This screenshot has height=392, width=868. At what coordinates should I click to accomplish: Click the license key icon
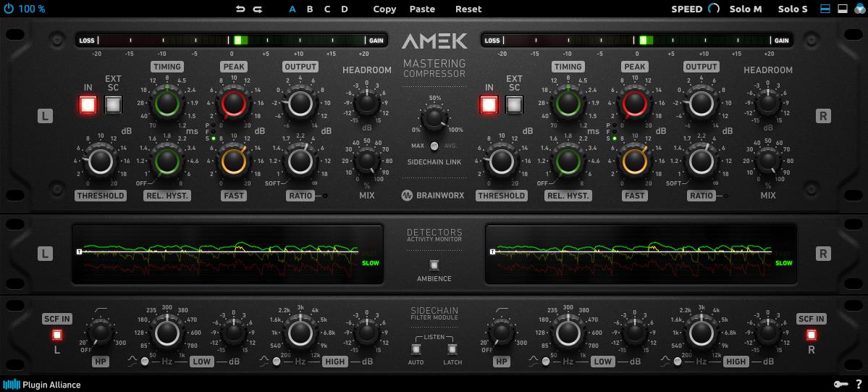840,384
